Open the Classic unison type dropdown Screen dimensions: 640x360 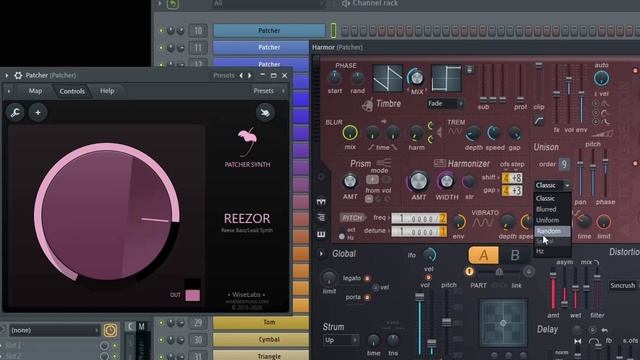(553, 185)
